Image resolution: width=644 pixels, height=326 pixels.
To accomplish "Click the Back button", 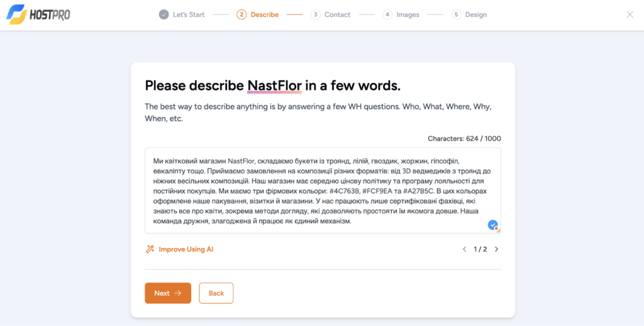I will point(216,293).
